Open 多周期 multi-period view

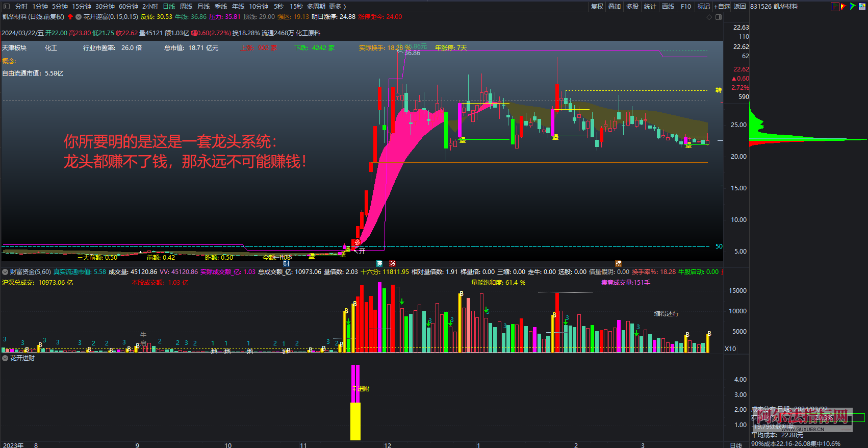[316, 6]
